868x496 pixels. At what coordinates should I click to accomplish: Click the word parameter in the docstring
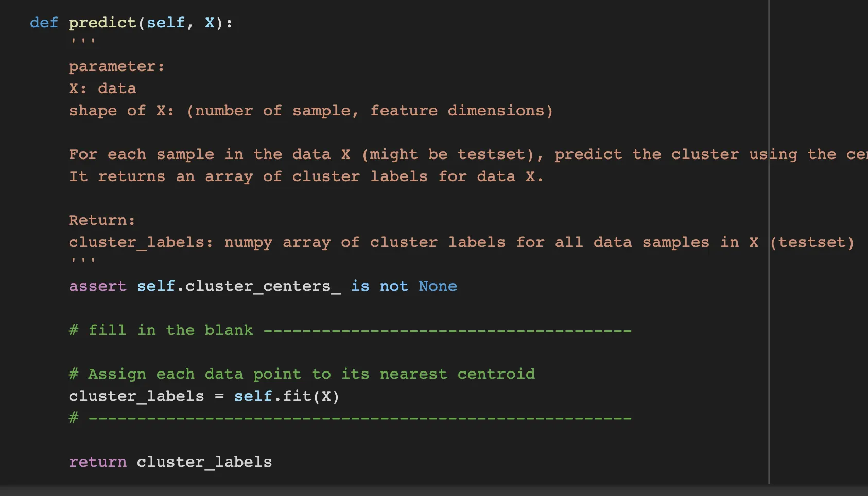click(112, 67)
